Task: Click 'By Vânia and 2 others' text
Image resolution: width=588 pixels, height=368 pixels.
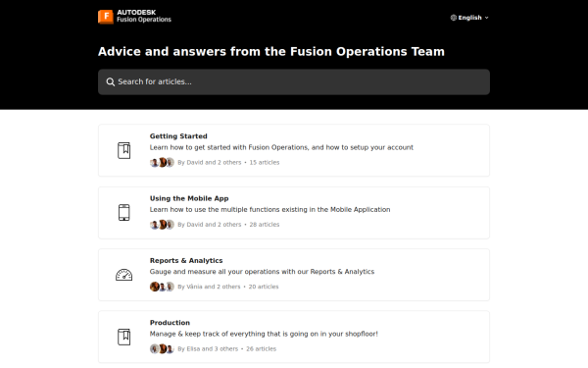Action: tap(209, 287)
